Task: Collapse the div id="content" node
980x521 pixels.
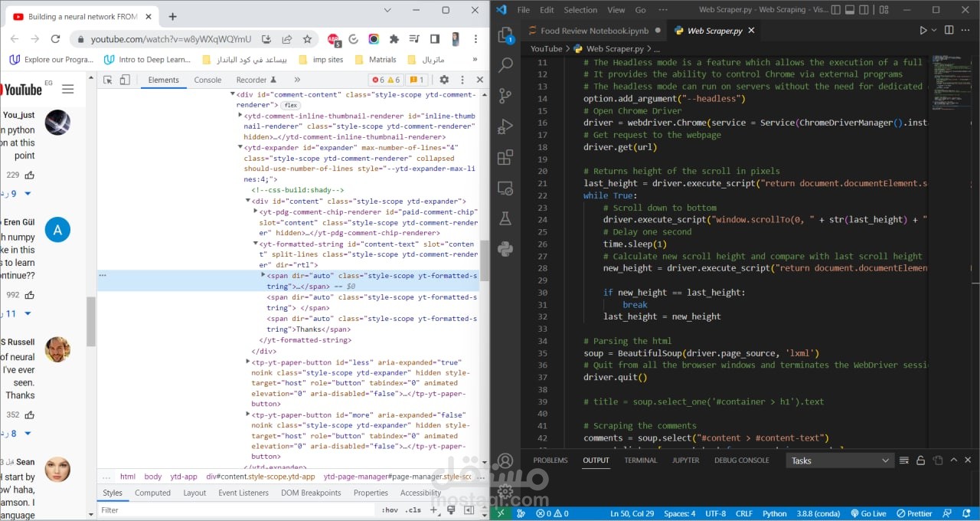Action: click(248, 201)
